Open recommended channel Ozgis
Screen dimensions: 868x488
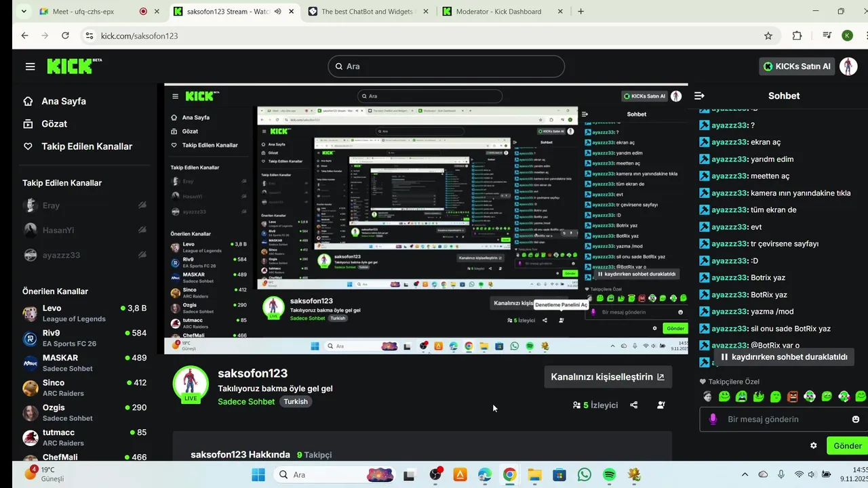click(x=85, y=412)
